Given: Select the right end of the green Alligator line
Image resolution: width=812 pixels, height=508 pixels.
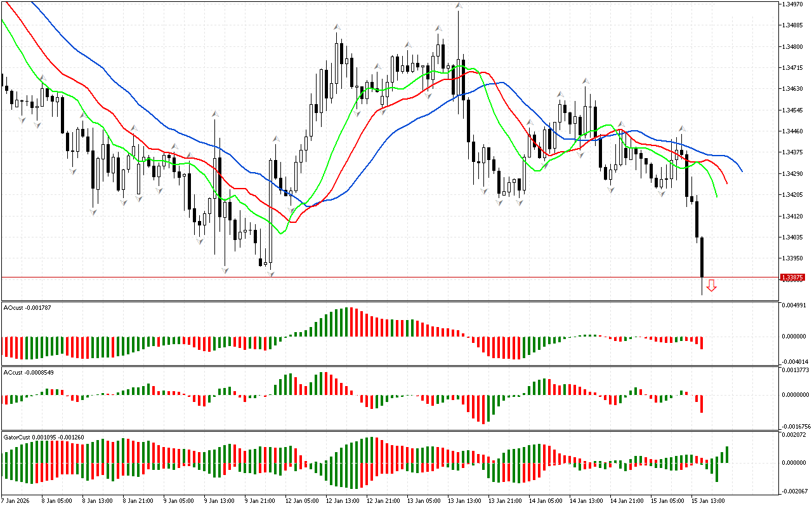Looking at the screenshot, I should click(x=716, y=196).
